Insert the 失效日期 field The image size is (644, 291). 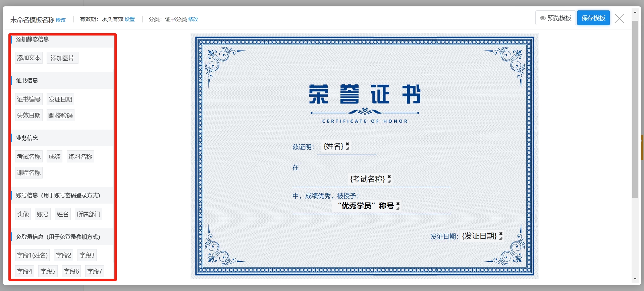coord(29,116)
